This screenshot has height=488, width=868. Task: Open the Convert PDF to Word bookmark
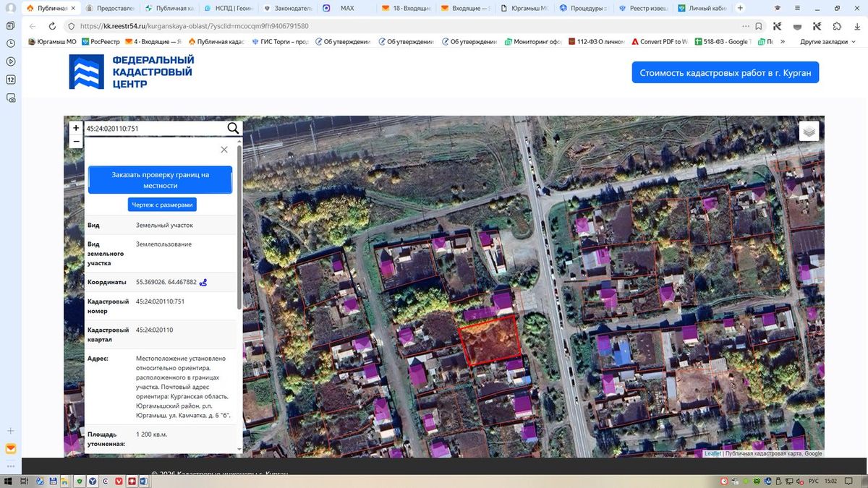(660, 42)
